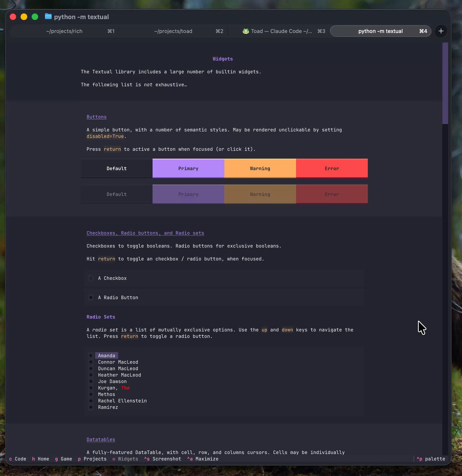Switch to the ~/projects/toad tab
The height and width of the screenshot is (476, 462).
click(173, 31)
